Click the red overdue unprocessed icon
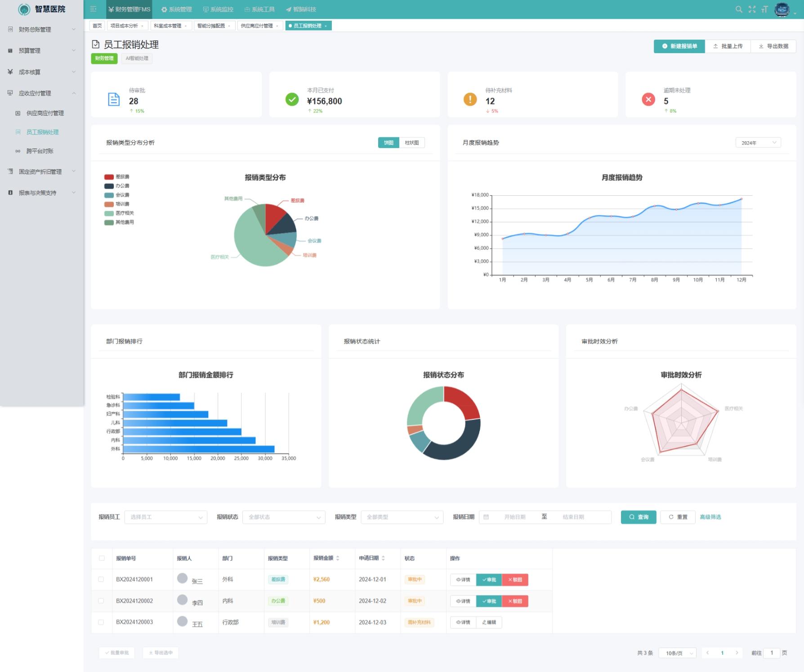Image resolution: width=804 pixels, height=672 pixels. tap(648, 99)
